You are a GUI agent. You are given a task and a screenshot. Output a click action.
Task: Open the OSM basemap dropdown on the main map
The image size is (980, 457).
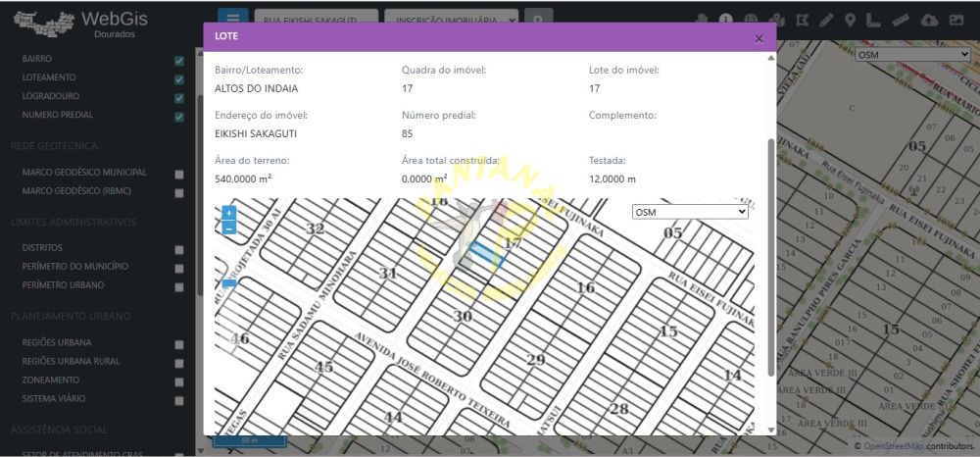(x=912, y=55)
